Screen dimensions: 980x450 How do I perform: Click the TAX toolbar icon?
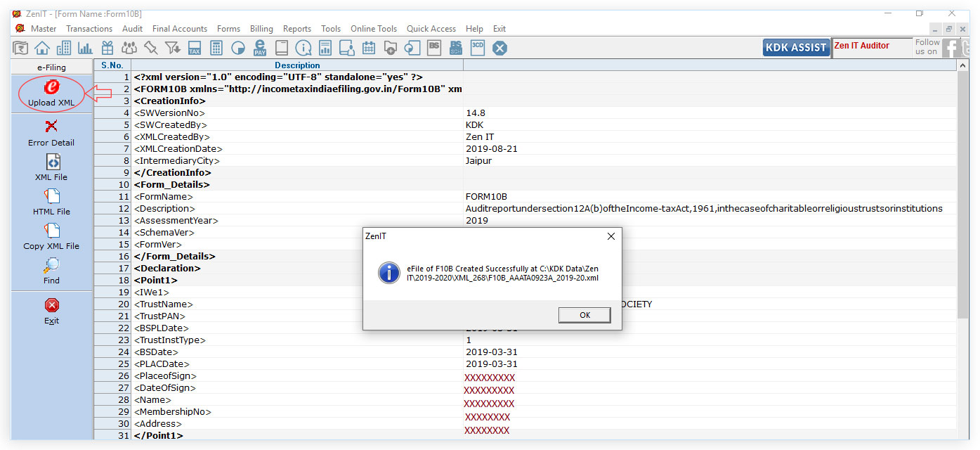(195, 48)
